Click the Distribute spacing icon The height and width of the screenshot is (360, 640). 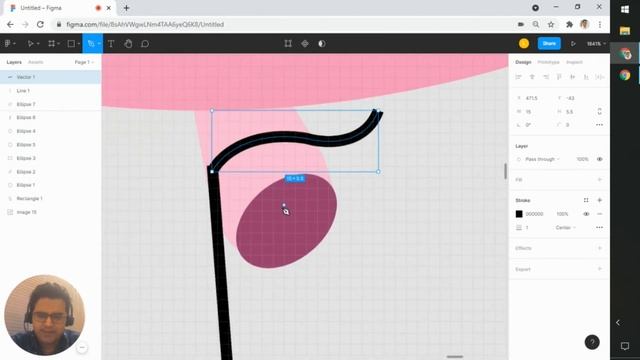[599, 77]
